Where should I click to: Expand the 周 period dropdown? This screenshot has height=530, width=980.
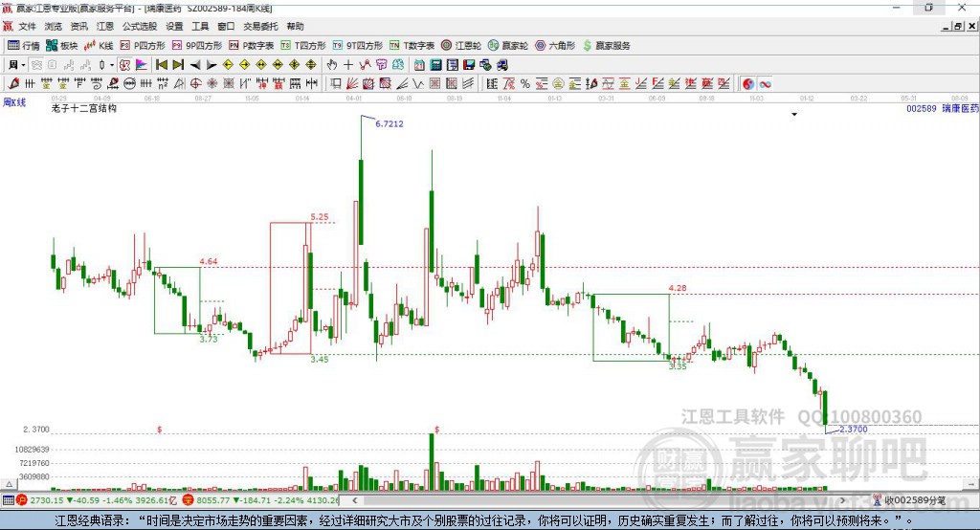tap(23, 65)
